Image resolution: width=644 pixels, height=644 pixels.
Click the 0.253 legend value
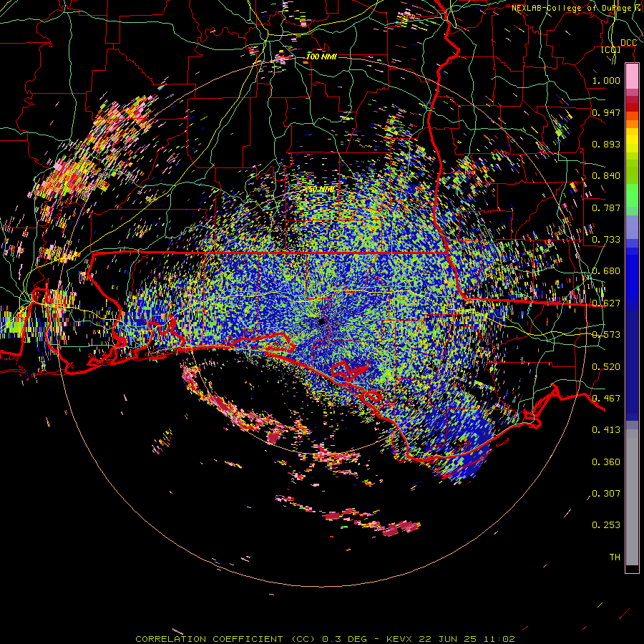[606, 525]
